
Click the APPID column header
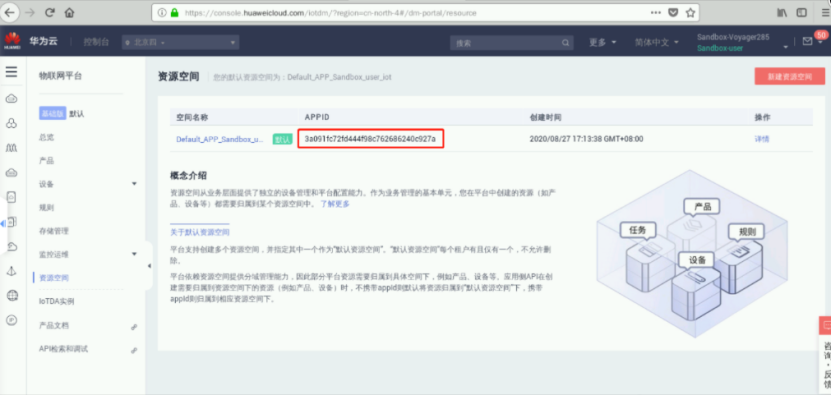point(317,117)
